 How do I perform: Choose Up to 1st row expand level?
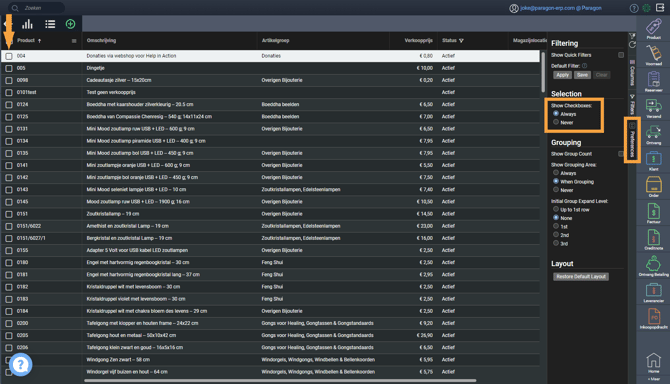[x=556, y=209]
